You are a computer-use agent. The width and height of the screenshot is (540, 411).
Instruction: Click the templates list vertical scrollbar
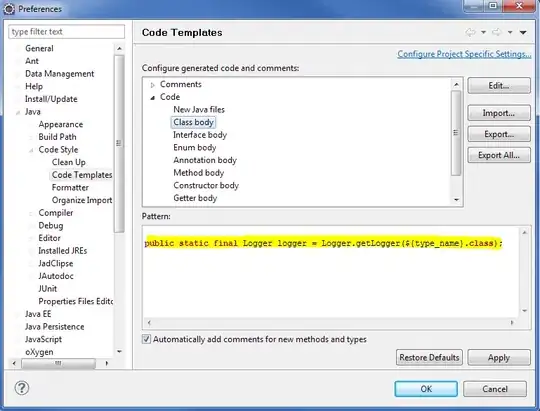[456, 133]
